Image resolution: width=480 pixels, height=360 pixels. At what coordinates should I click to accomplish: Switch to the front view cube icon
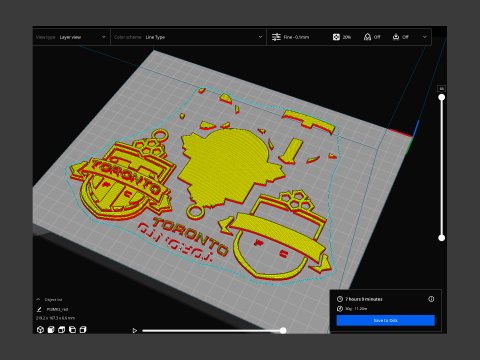[x=51, y=330]
